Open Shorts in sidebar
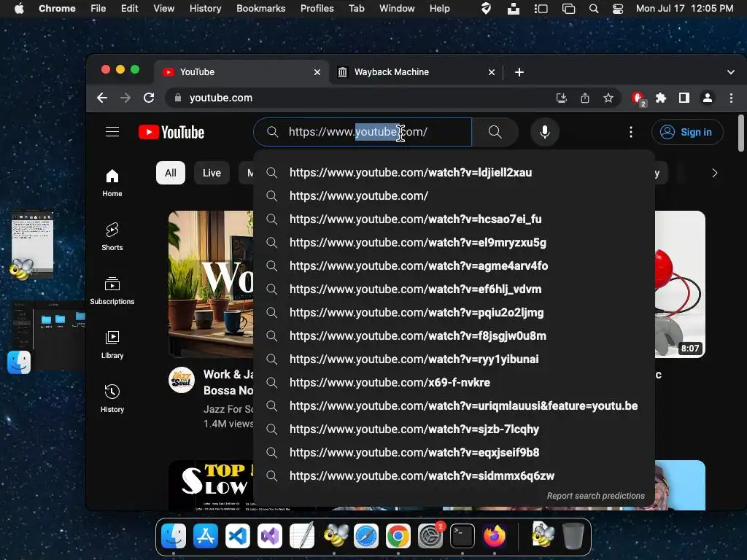Viewport: 747px width, 560px height. pyautogui.click(x=112, y=237)
